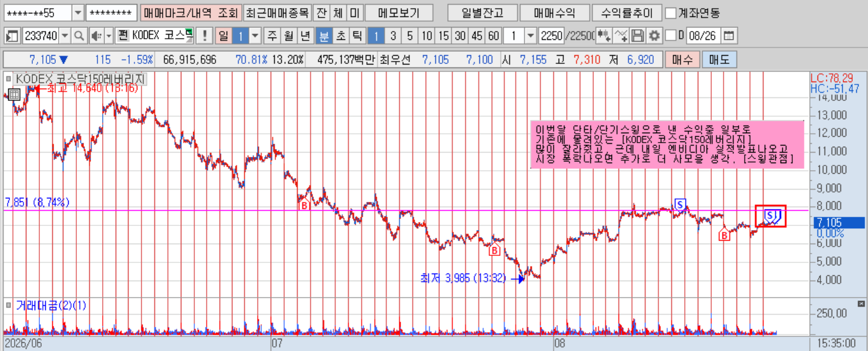868x351 pixels.
Task: Click the add line indicator icon
Action: click(621, 36)
